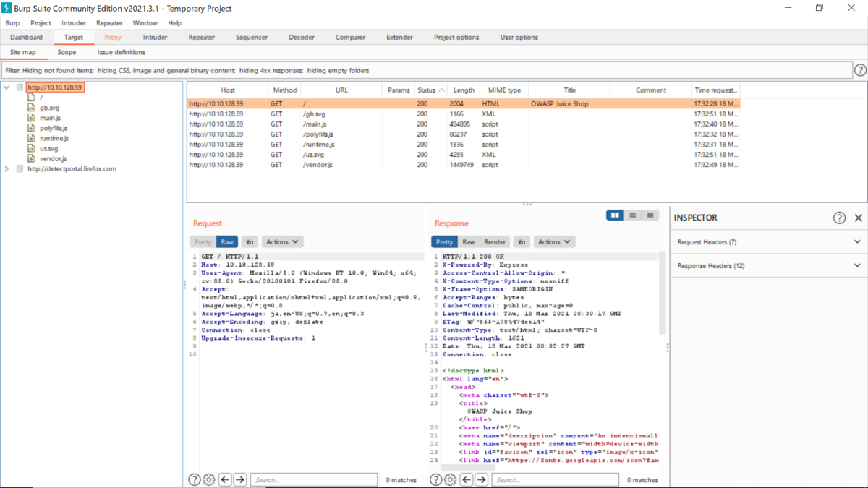Image resolution: width=868 pixels, height=488 pixels.
Task: Sort table by Host column header
Action: point(228,90)
